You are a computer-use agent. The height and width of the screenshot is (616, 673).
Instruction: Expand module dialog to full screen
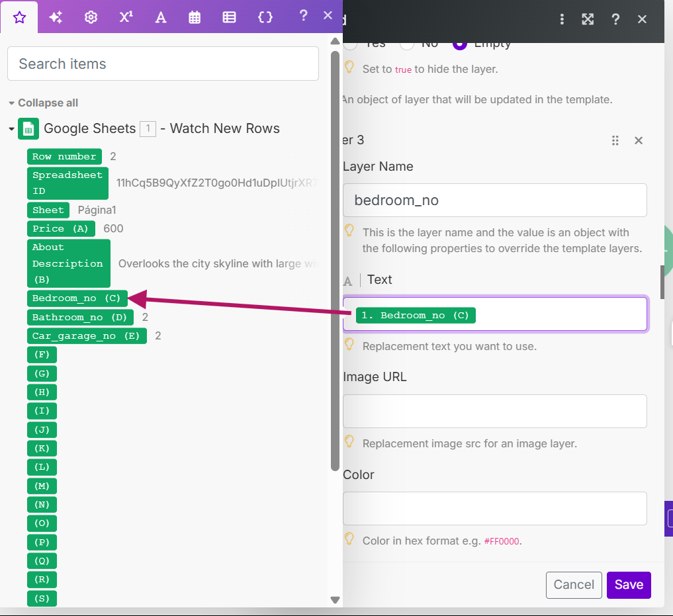pos(588,19)
